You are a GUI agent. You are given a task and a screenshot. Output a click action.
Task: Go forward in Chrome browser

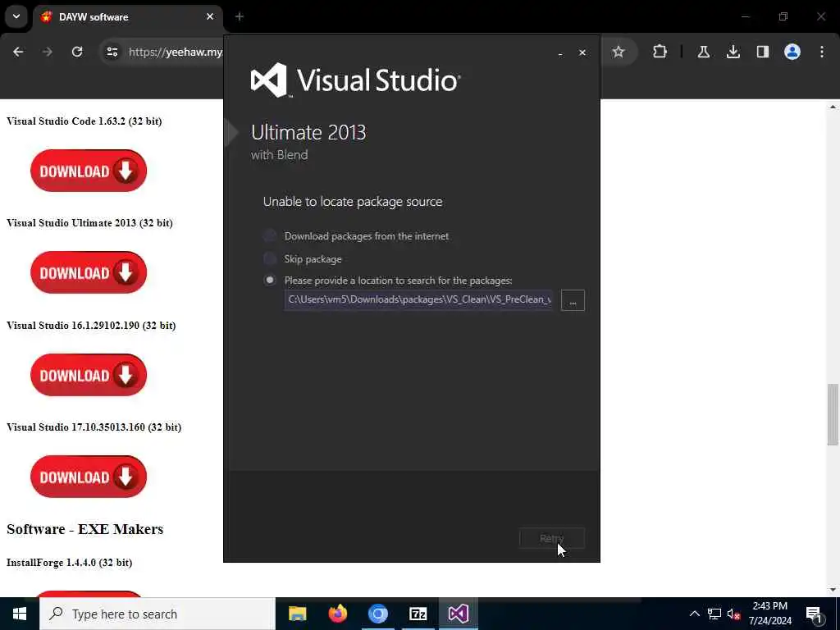pyautogui.click(x=48, y=52)
